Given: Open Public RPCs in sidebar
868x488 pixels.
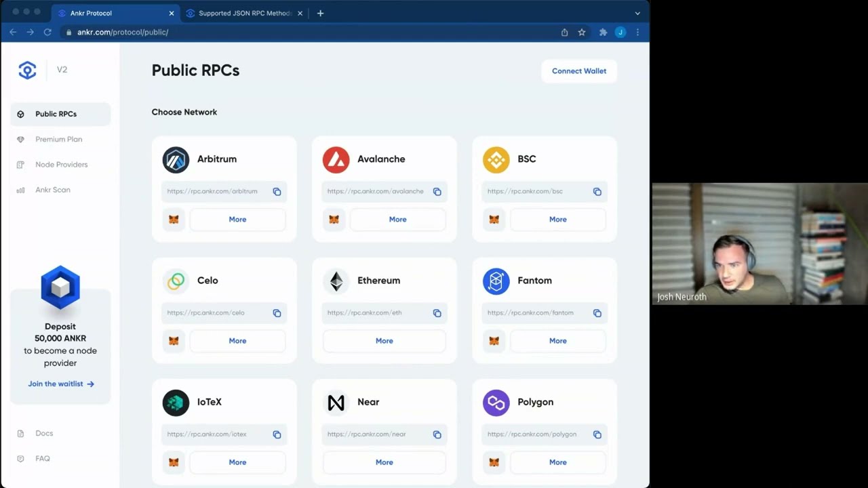Looking at the screenshot, I should click(x=60, y=114).
